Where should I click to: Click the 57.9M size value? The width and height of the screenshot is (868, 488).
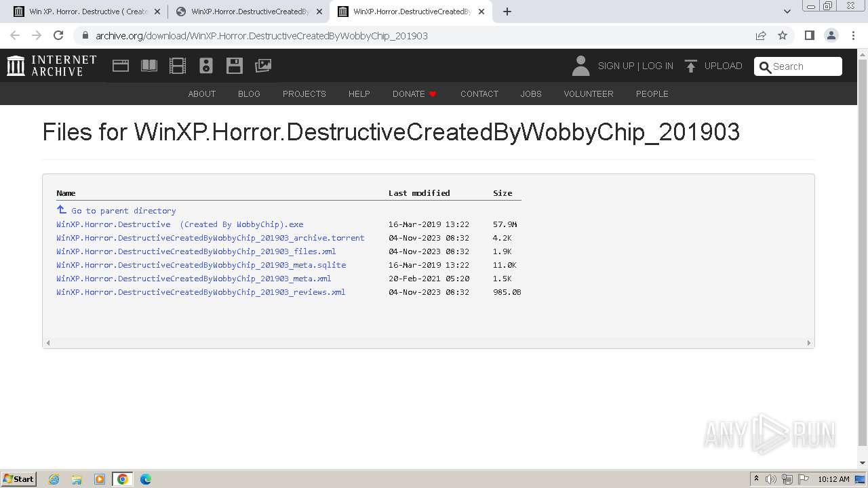[505, 224]
